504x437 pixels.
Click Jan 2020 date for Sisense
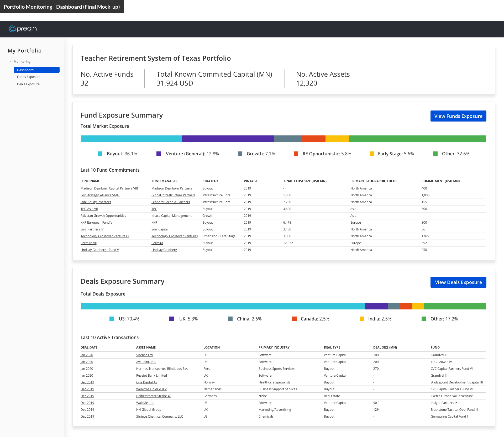coord(87,355)
